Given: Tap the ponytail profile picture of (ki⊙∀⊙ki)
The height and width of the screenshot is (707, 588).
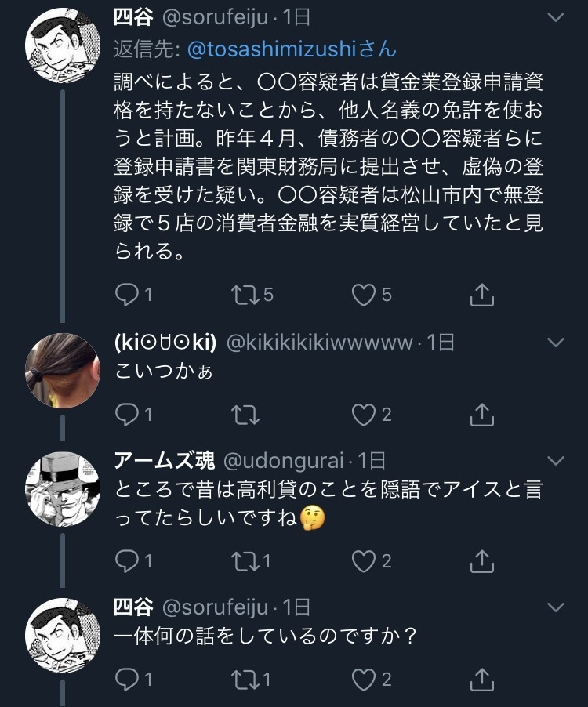Looking at the screenshot, I should coord(62,371).
